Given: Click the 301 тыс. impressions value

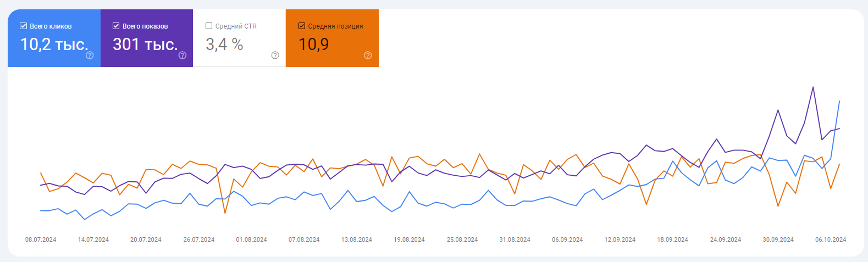Looking at the screenshot, I should pyautogui.click(x=145, y=44).
